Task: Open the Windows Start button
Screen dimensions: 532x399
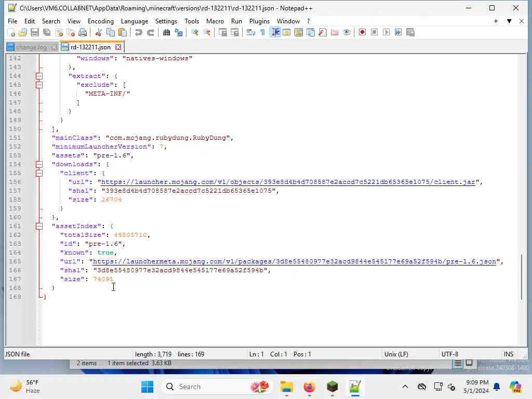Action: 147,387
